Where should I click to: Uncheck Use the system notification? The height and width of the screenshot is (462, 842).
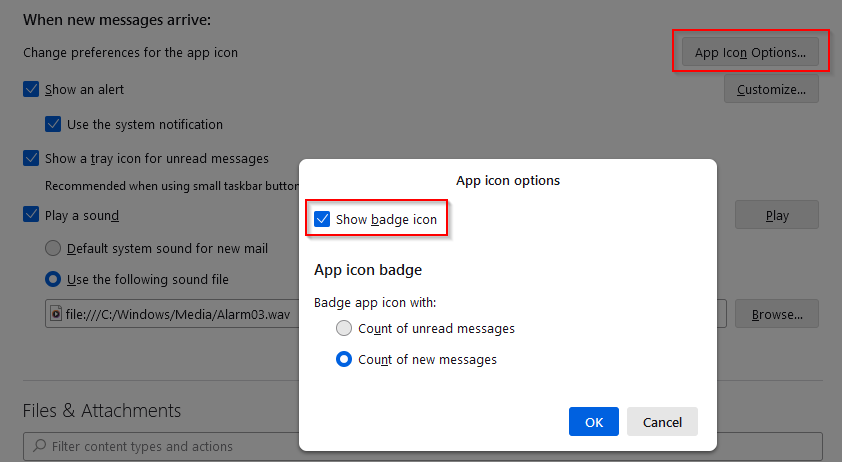[53, 124]
